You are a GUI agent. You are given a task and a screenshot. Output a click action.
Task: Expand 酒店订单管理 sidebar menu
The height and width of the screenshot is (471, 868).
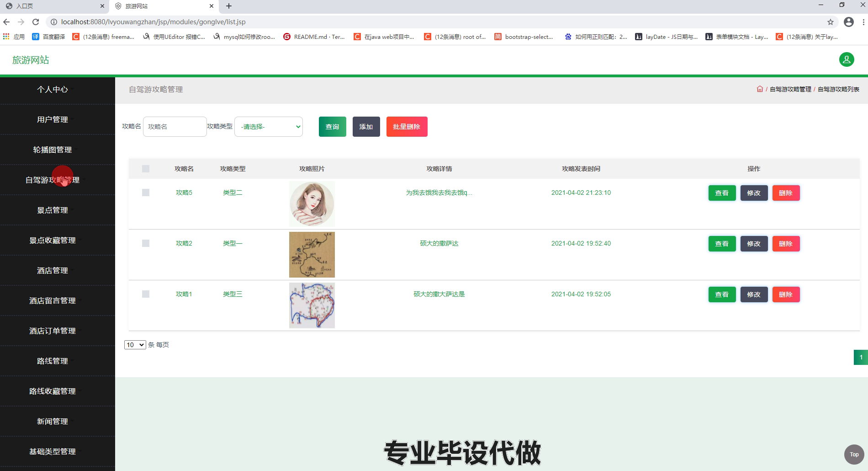[53, 331]
